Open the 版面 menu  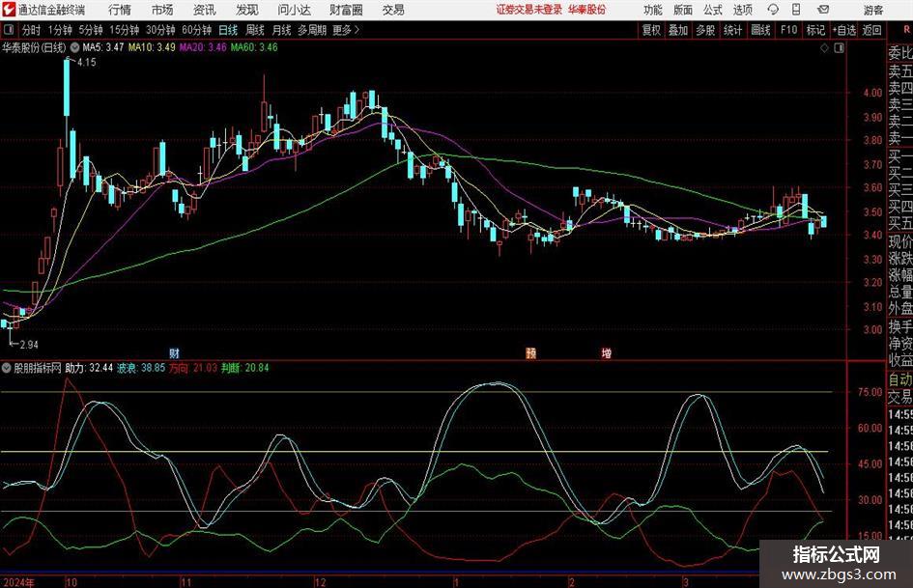[x=682, y=10]
